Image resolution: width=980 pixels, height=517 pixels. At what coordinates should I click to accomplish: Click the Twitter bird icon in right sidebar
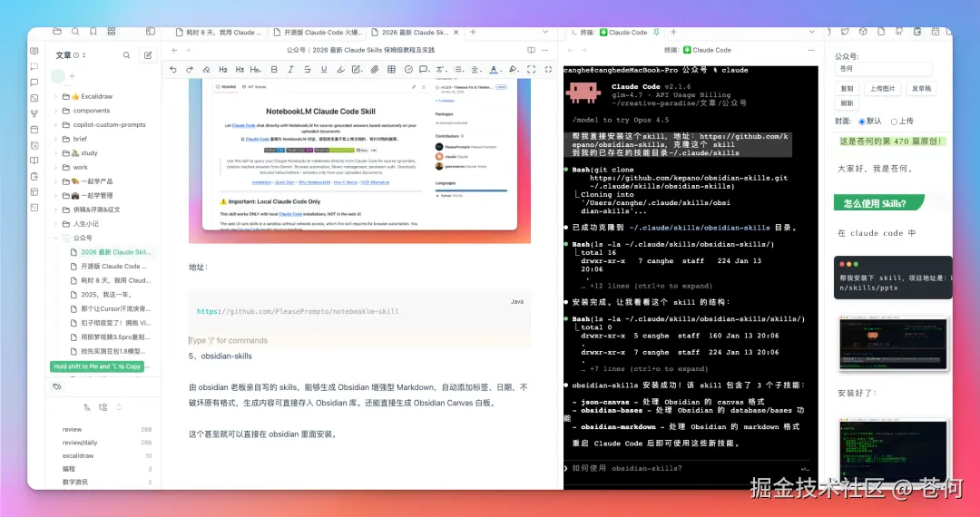pos(845,31)
